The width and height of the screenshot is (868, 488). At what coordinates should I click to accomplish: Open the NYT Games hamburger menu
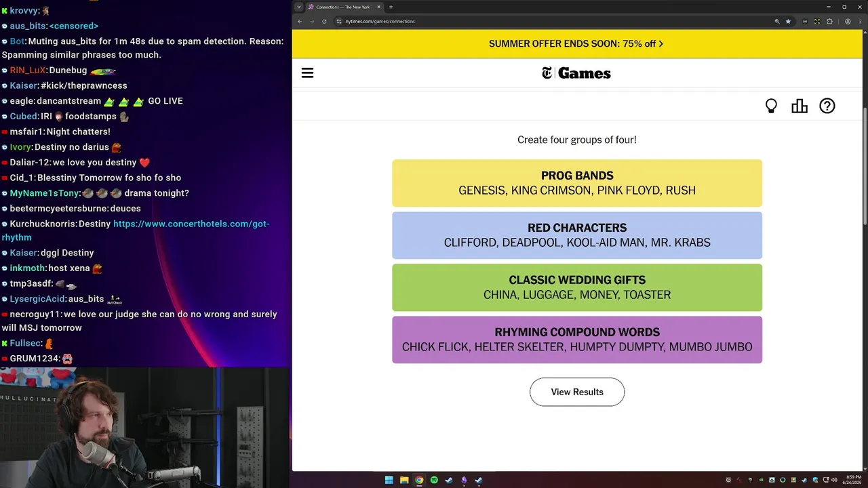point(307,73)
